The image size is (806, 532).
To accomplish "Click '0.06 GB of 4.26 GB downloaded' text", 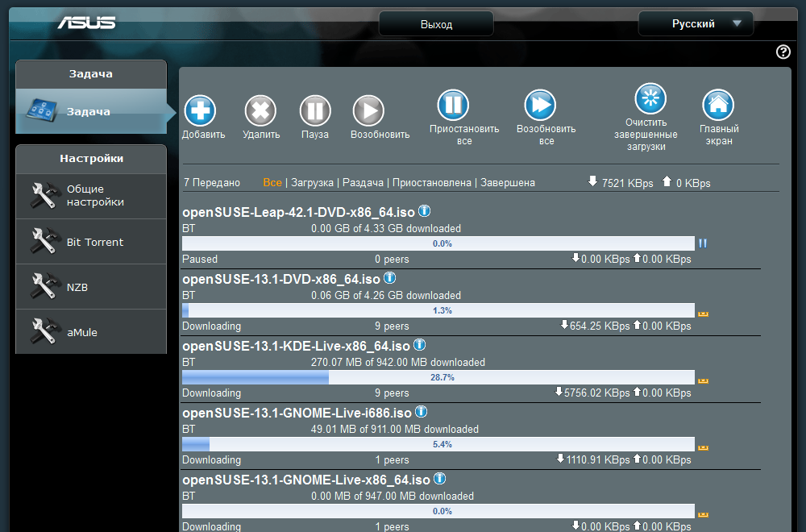I will tap(386, 296).
